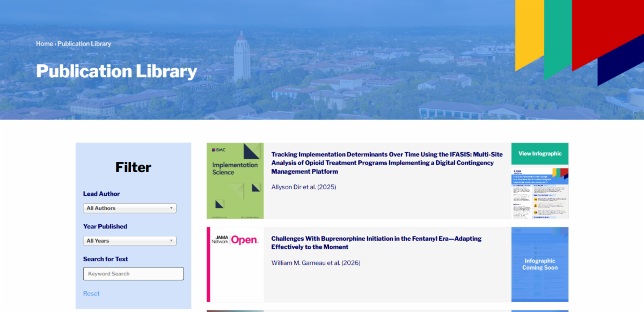Open the All Authors dropdown

129,208
